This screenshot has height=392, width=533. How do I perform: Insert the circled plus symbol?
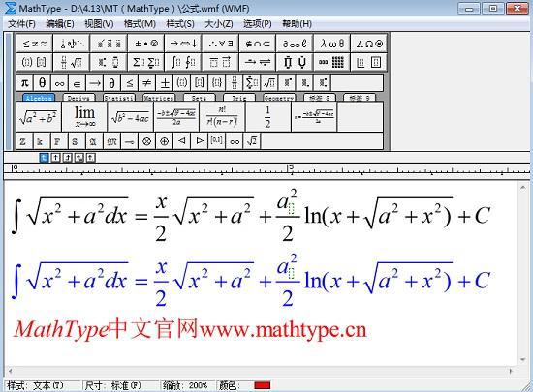pos(164,141)
